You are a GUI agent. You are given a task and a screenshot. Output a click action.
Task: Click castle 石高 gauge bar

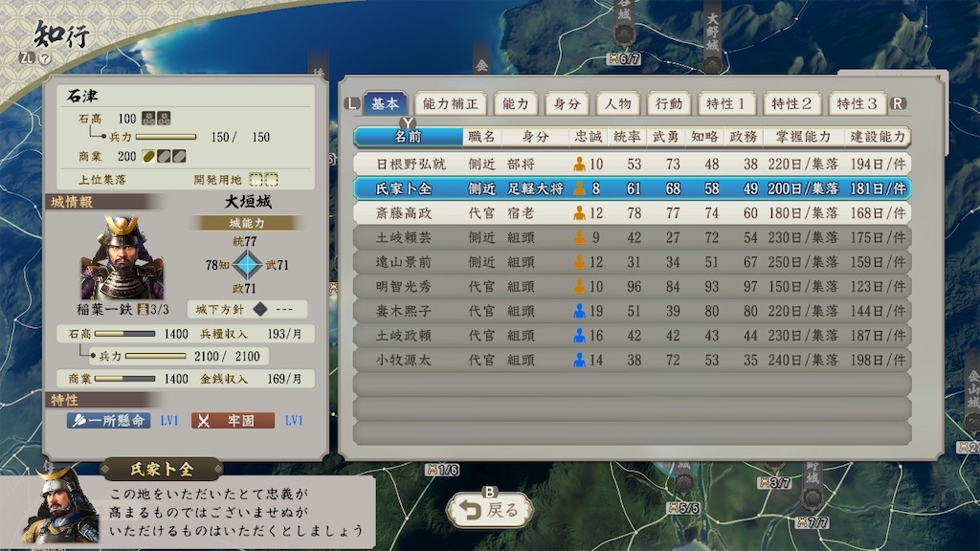(x=125, y=334)
